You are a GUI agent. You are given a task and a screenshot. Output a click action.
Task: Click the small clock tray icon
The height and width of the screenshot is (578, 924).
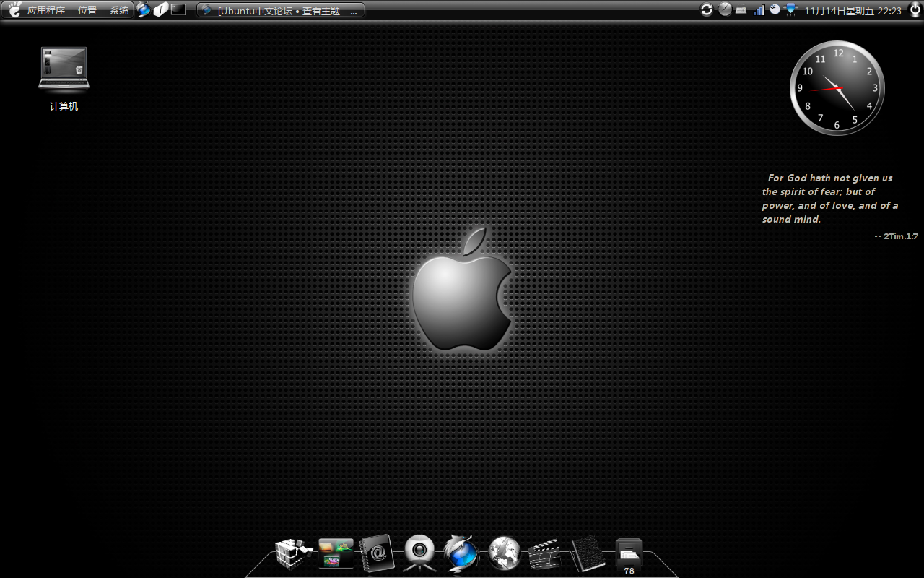(x=725, y=9)
